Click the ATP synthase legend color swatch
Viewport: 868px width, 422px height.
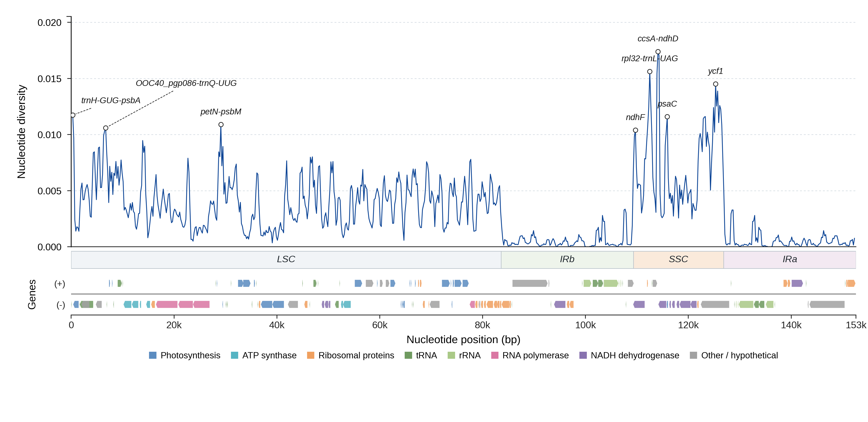235,355
